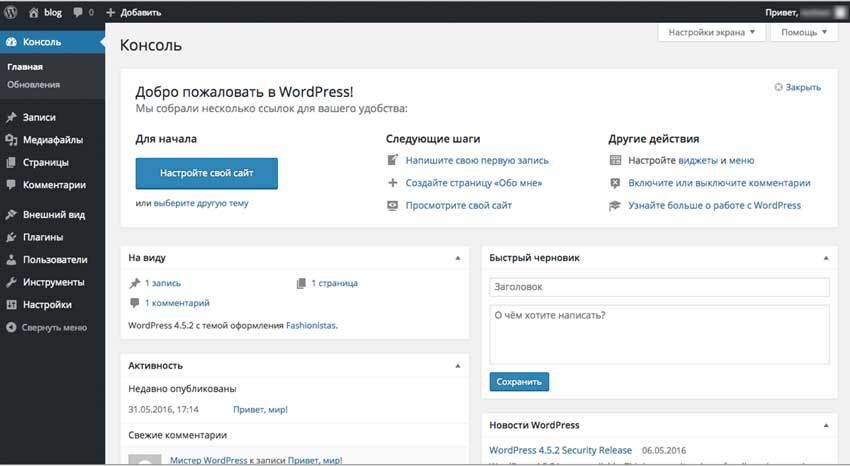850x466 pixels.
Task: Open the Создайте страницу «Обо мне» link
Action: pyautogui.click(x=474, y=183)
